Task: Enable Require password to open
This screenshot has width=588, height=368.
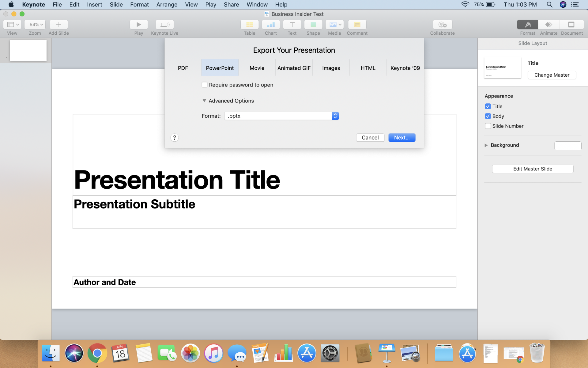Action: [x=205, y=85]
